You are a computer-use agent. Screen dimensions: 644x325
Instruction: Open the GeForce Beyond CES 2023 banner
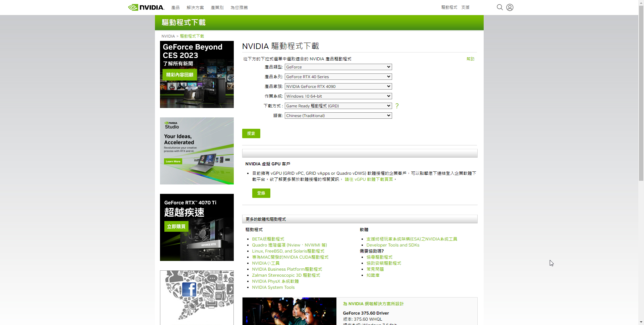[197, 74]
